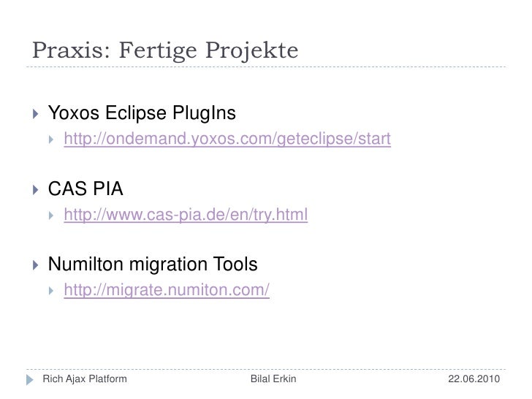The width and height of the screenshot is (532, 399).
Task: Click the arrow bullet beside CAS PIA
Action: [36, 190]
